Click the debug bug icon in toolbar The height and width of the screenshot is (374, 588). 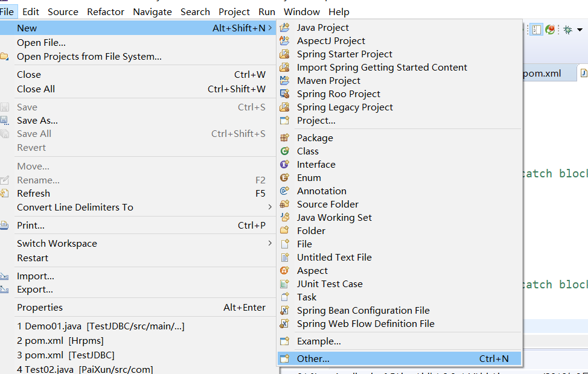point(567,30)
